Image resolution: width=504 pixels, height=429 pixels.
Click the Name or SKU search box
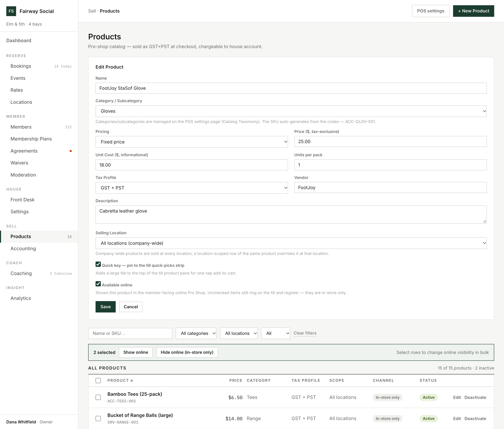tap(130, 333)
